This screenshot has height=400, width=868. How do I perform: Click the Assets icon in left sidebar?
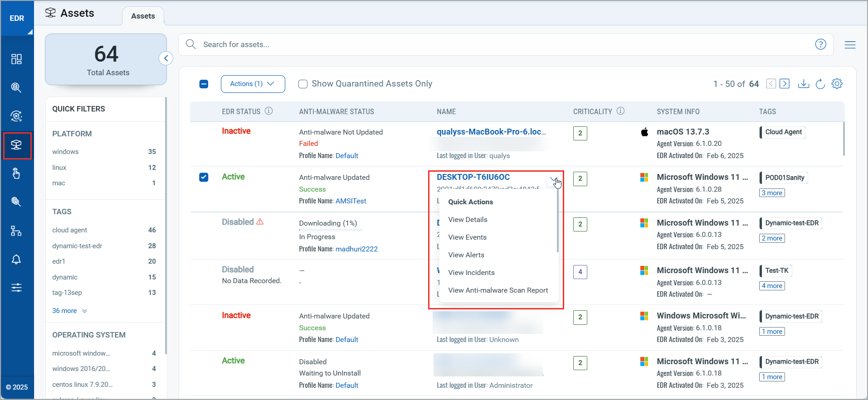click(17, 145)
